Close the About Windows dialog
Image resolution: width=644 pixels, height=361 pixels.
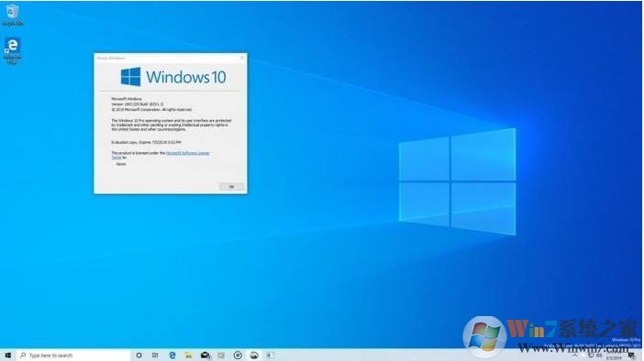[x=242, y=58]
